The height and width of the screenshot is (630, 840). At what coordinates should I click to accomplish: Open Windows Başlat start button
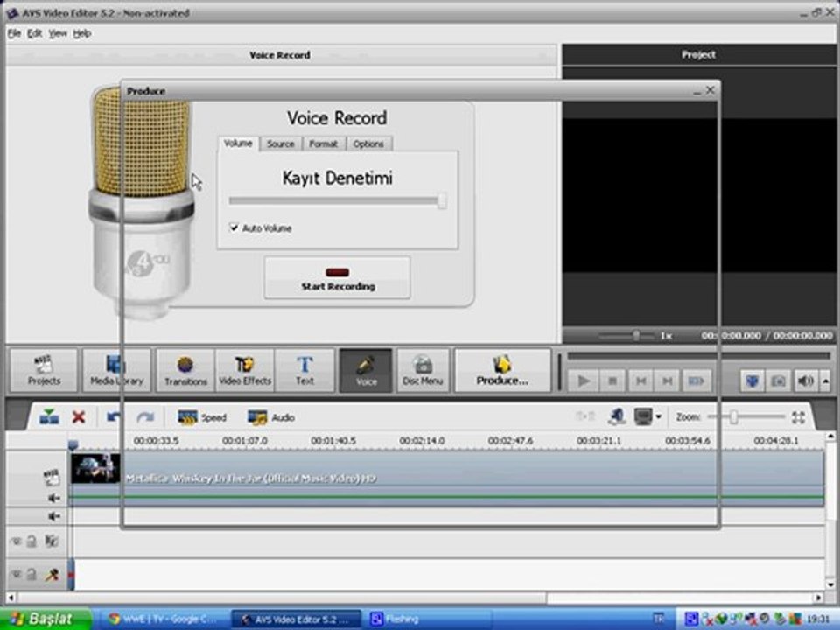(45, 619)
